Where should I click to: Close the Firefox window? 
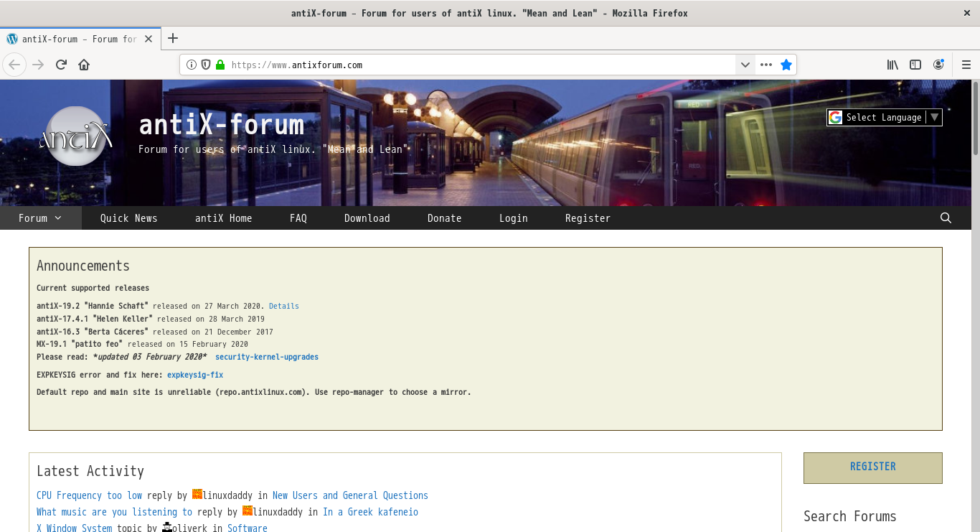click(x=966, y=13)
